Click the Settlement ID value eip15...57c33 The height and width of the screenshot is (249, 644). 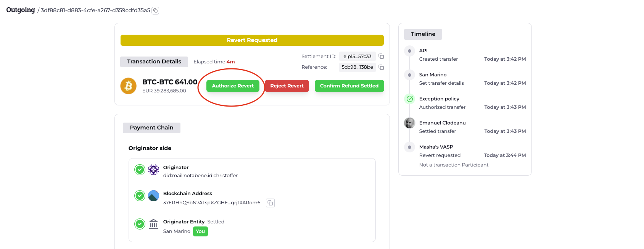tap(357, 56)
